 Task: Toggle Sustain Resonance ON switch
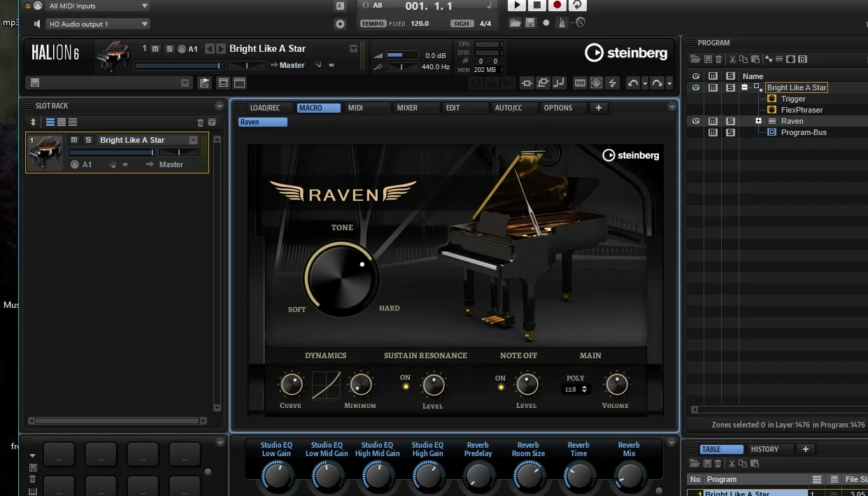[406, 387]
